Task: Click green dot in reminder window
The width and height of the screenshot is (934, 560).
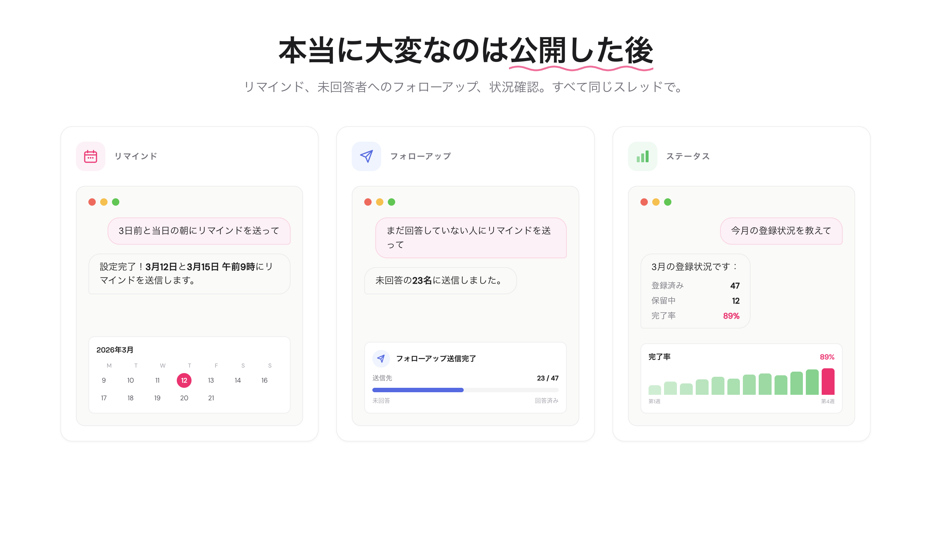Action: [116, 202]
